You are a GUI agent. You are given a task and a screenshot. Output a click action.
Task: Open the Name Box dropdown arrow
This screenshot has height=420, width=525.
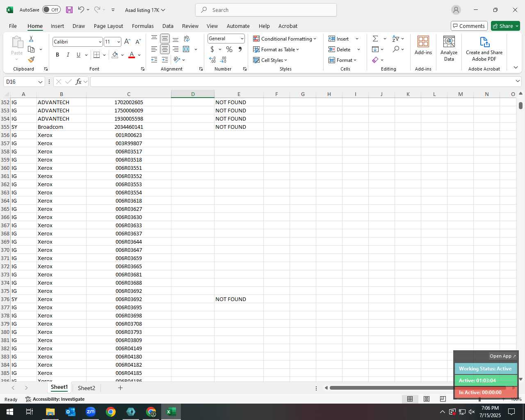40,82
